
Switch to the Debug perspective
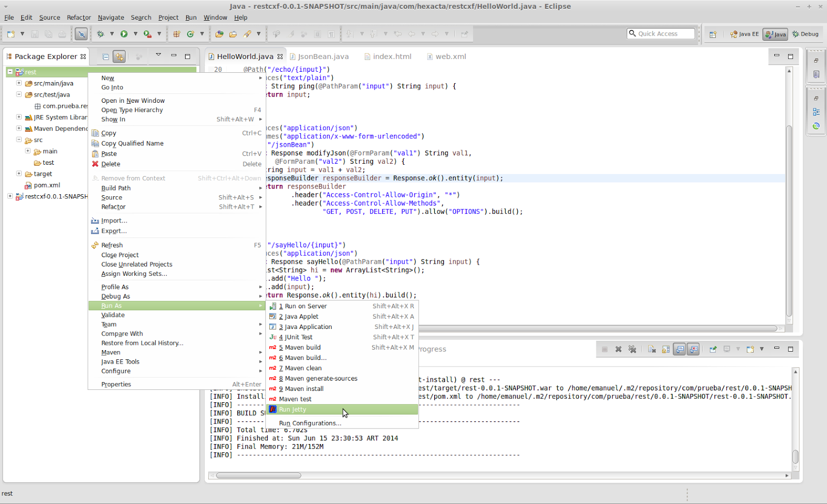(x=805, y=34)
